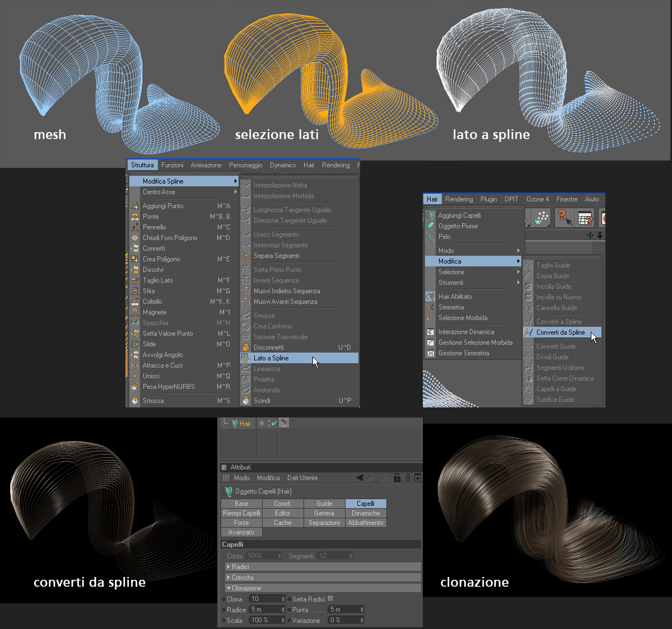Choose Lato a Spline menu entry
The width and height of the screenshot is (672, 629).
[299, 358]
